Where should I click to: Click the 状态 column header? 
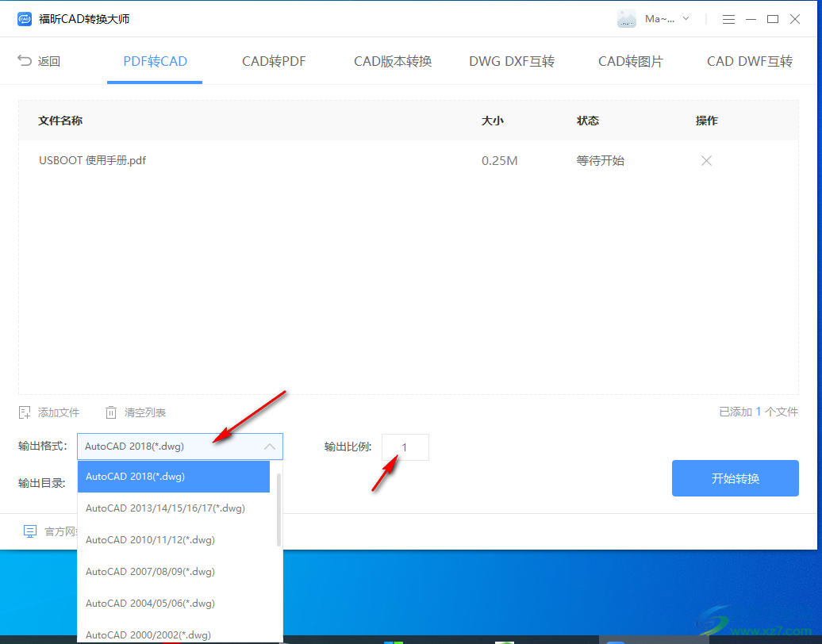pyautogui.click(x=588, y=121)
